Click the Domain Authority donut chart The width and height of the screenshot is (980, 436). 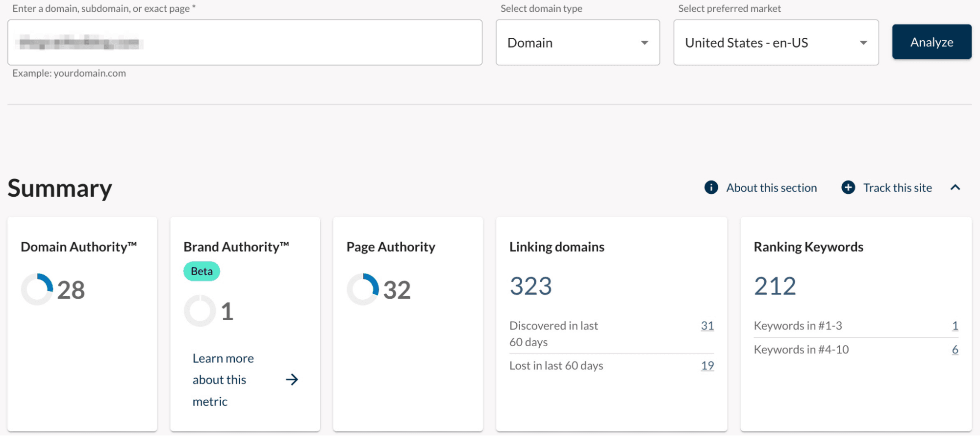[x=37, y=289]
